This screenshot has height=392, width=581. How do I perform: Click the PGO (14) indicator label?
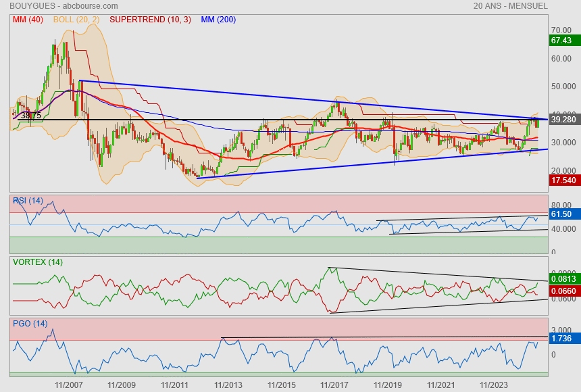coord(30,324)
